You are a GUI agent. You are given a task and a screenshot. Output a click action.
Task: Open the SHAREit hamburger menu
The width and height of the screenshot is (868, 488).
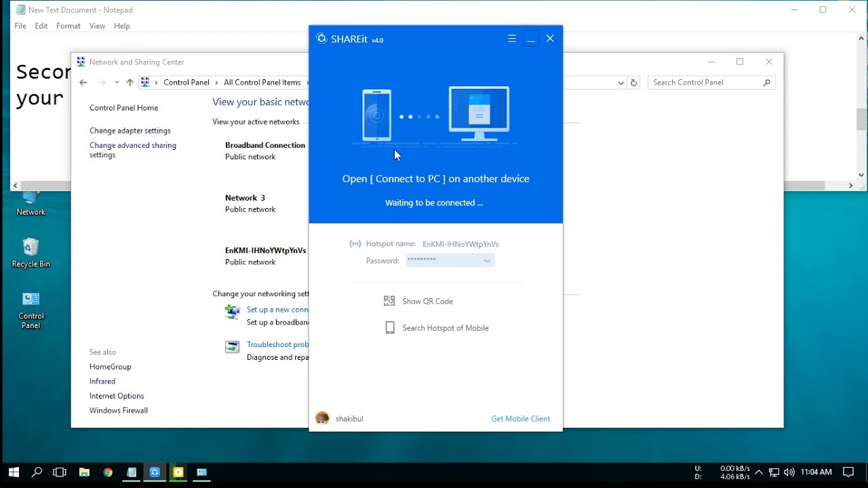[512, 39]
